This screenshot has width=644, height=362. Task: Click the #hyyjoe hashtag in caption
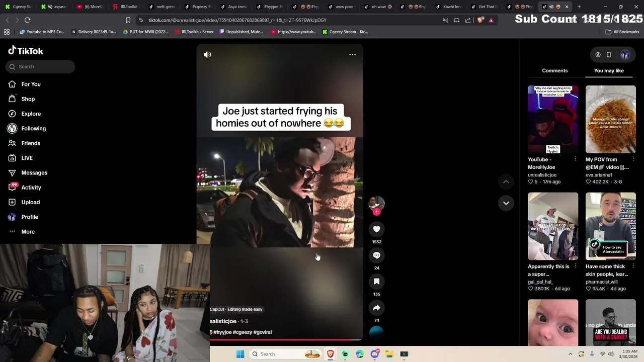(x=222, y=332)
